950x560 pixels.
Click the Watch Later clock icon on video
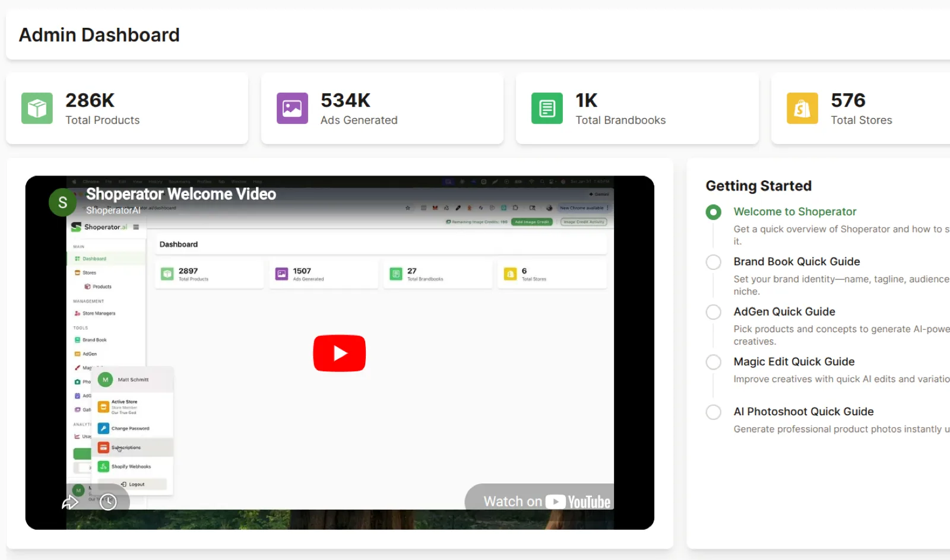(108, 502)
